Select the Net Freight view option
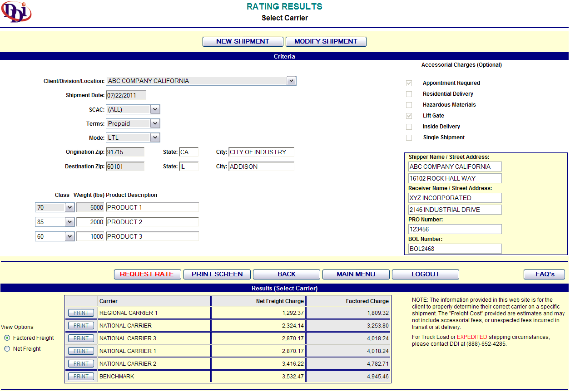Image resolution: width=570 pixels, height=392 pixels. (7, 349)
